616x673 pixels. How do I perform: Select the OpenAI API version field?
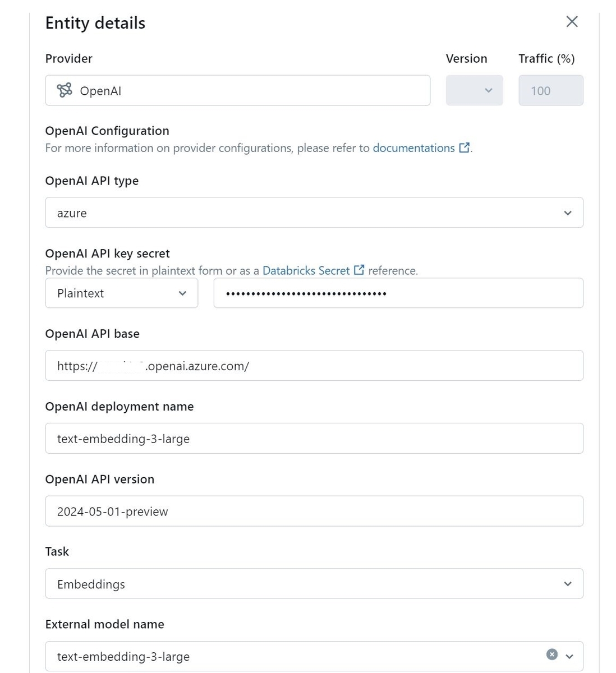(314, 511)
